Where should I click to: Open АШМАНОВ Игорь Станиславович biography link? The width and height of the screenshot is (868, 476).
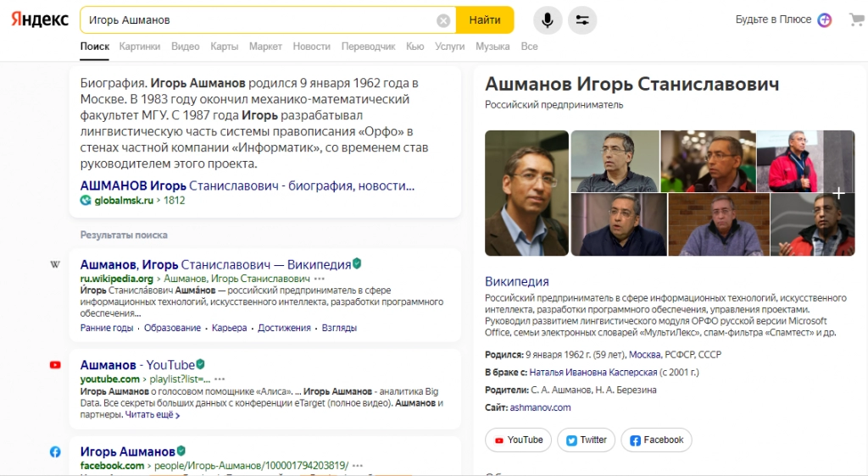pos(248,185)
